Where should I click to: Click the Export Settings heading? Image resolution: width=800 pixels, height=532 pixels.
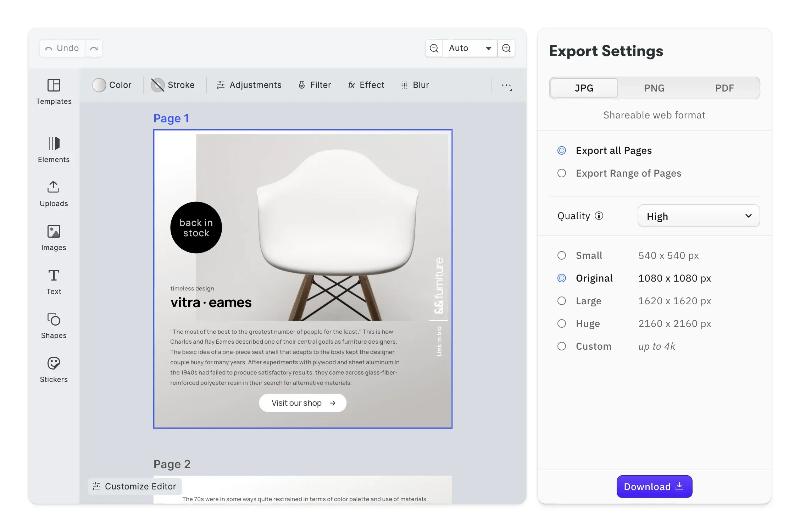(606, 51)
